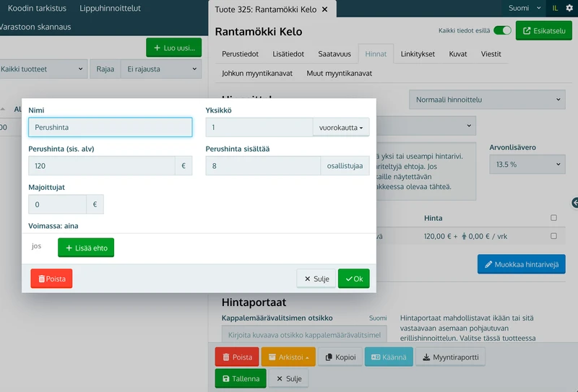Open Johkun myyntikanavat tab
Viewport: 578px width, 392px height.
(x=257, y=74)
